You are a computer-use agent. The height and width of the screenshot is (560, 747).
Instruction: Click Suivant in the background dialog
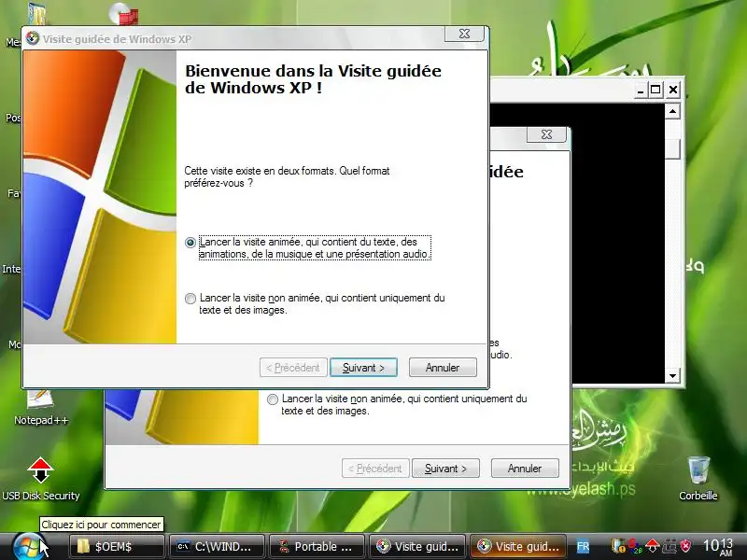[x=445, y=469]
